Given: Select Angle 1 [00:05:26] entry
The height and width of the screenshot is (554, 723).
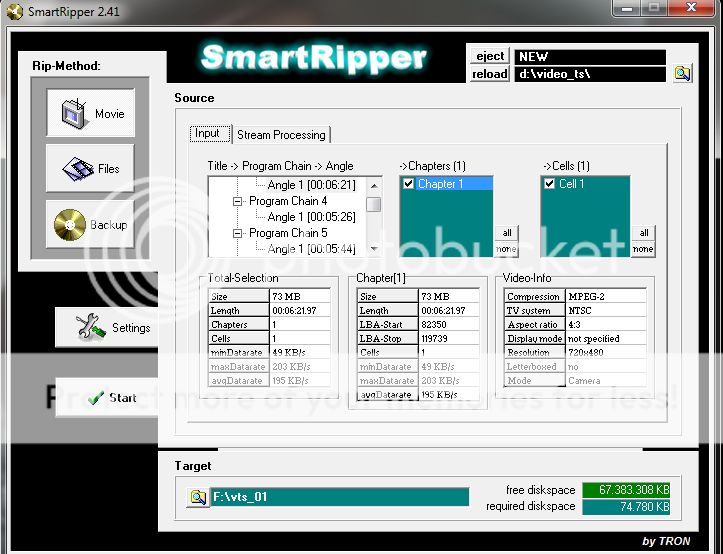Looking at the screenshot, I should pyautogui.click(x=312, y=217).
